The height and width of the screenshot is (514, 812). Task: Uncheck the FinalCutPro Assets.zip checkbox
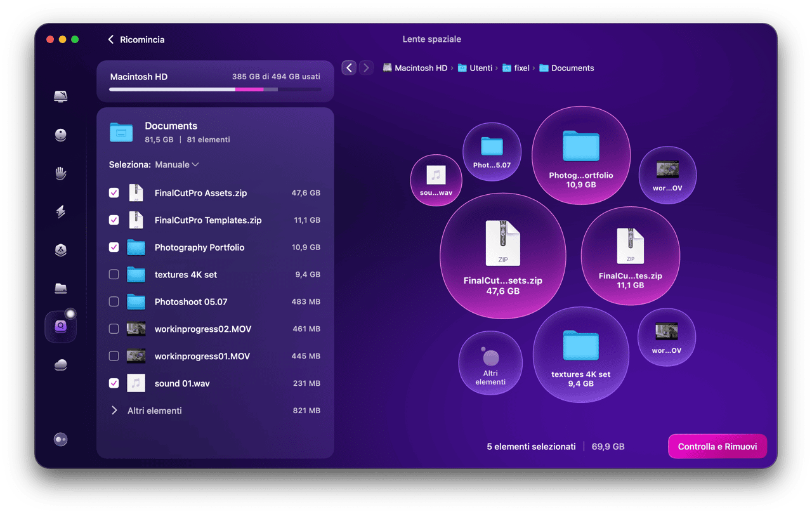tap(114, 193)
